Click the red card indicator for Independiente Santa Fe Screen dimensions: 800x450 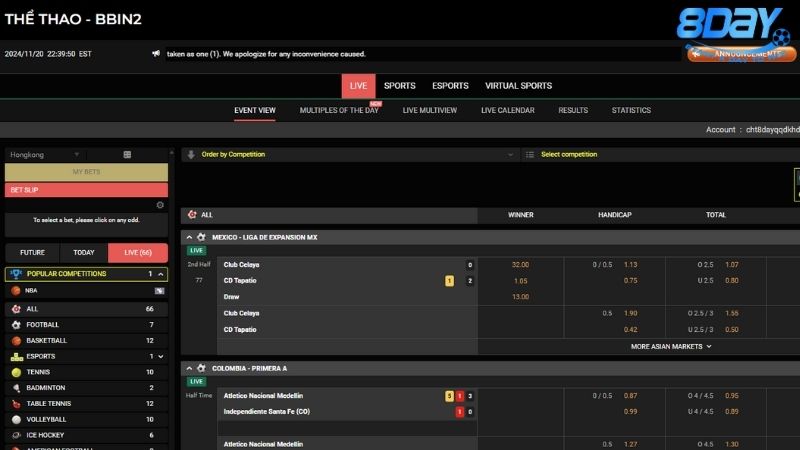click(460, 412)
